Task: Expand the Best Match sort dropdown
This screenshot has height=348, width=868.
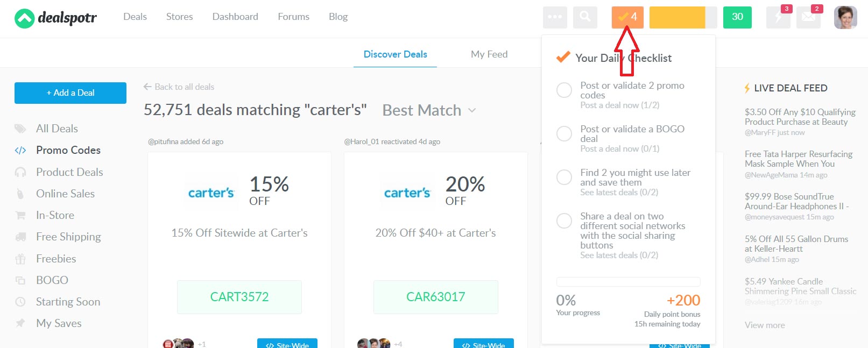Action: pos(429,110)
